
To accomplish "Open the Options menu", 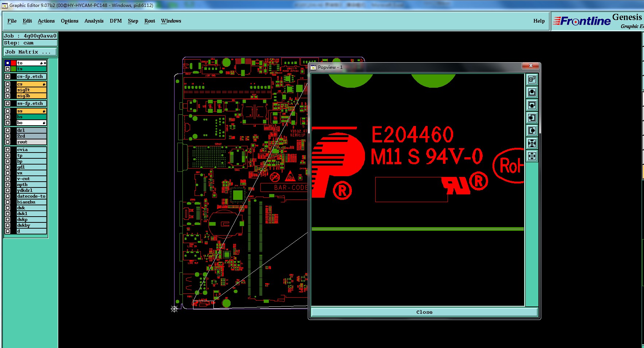I will point(70,21).
